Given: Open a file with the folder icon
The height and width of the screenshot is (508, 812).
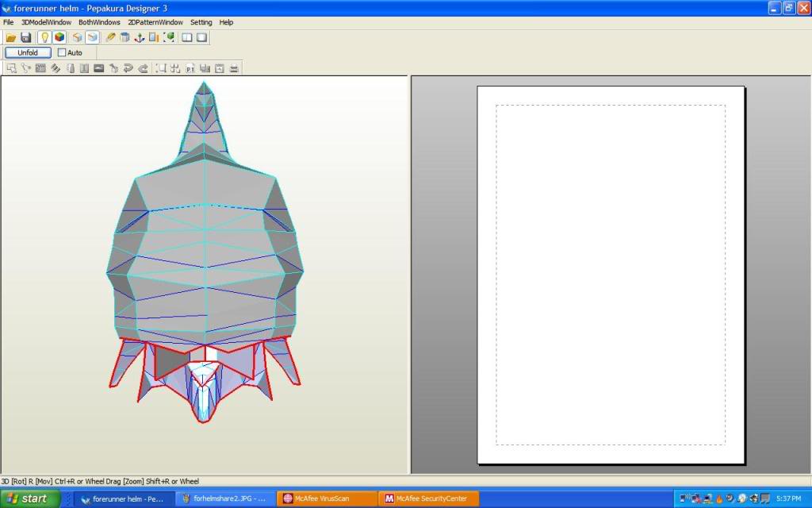Looking at the screenshot, I should 11,37.
